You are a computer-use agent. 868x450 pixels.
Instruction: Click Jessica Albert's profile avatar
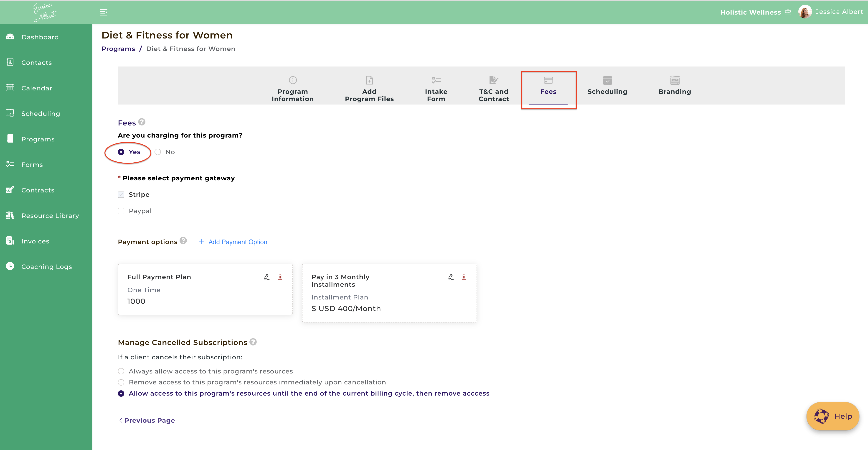[x=805, y=12]
